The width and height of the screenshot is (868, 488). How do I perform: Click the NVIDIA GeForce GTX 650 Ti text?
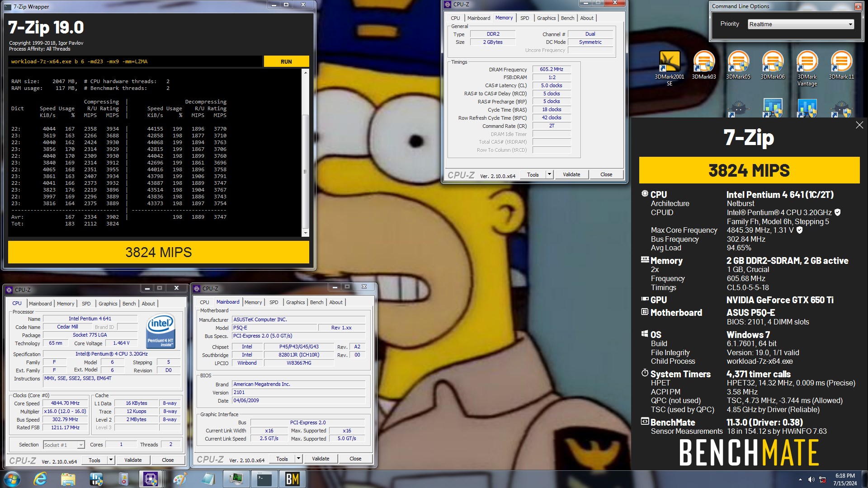tap(780, 300)
